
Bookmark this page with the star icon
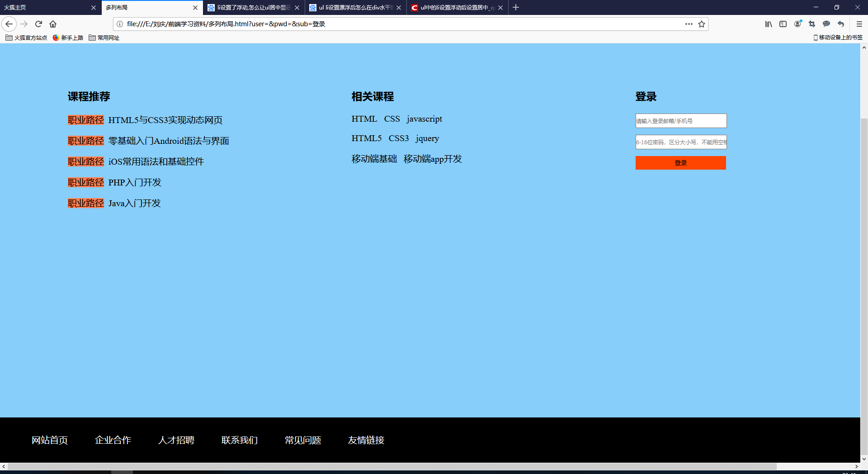702,24
